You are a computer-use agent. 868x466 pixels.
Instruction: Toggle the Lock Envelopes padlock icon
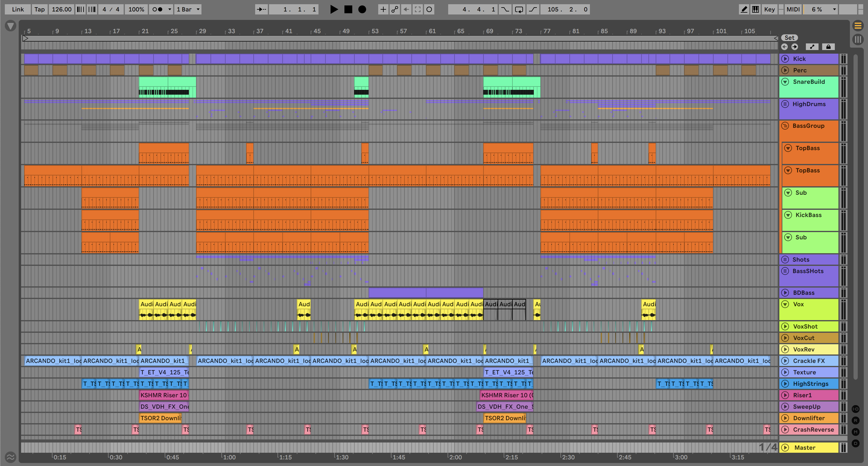tap(828, 47)
